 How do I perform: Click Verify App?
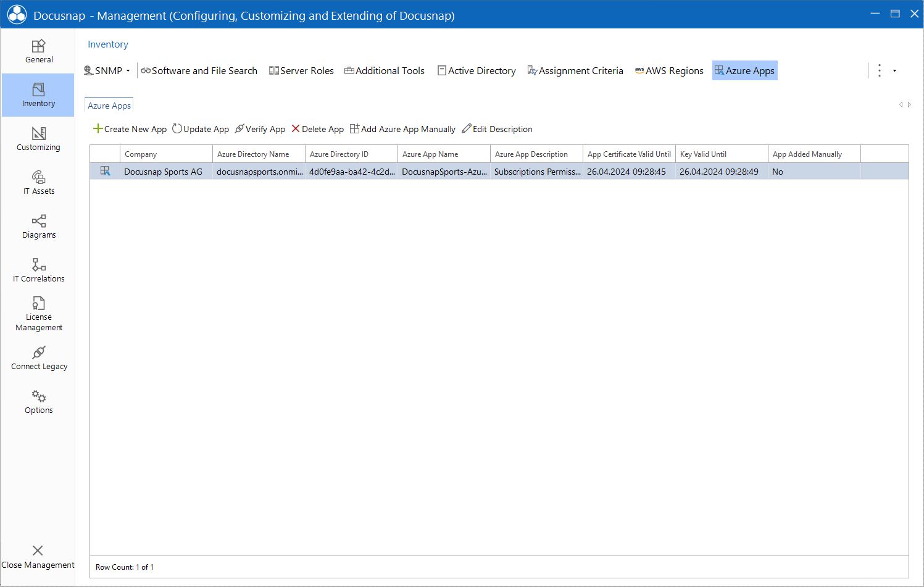[x=260, y=129]
